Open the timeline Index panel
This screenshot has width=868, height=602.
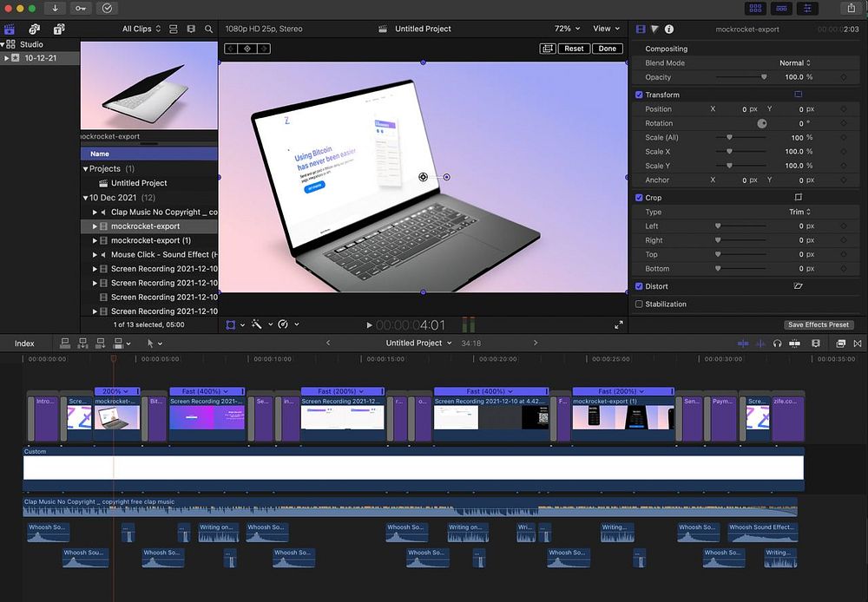click(x=24, y=344)
